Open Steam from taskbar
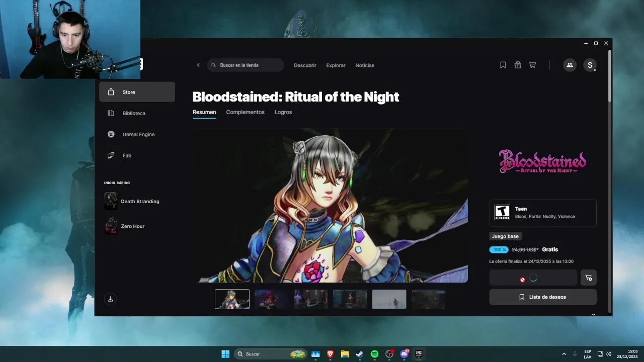This screenshot has width=644, height=362. coord(360,354)
